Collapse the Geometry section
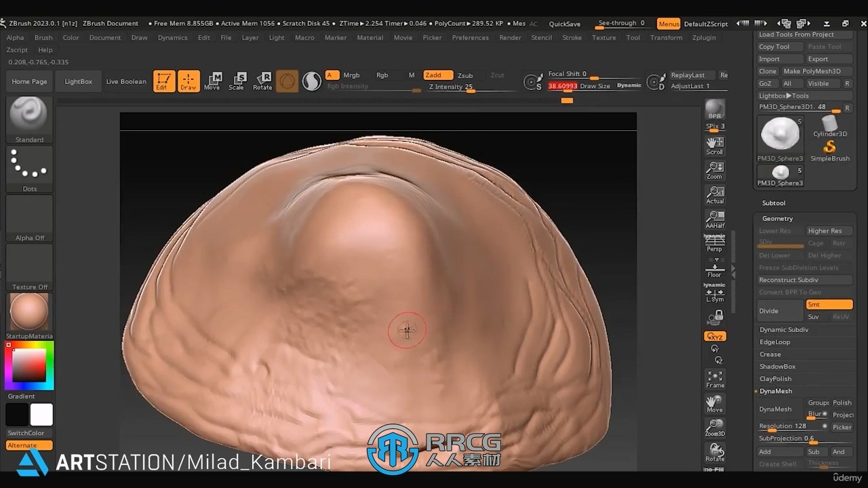 pyautogui.click(x=777, y=218)
